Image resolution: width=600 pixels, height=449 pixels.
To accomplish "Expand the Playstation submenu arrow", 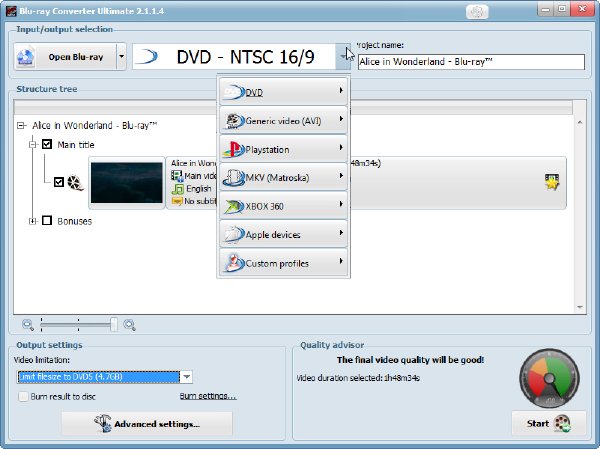I will (341, 147).
